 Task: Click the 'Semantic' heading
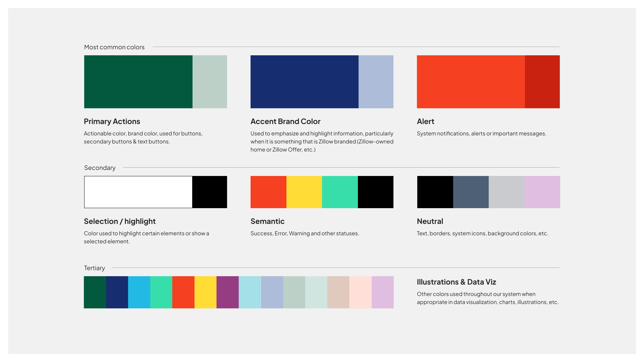267,221
